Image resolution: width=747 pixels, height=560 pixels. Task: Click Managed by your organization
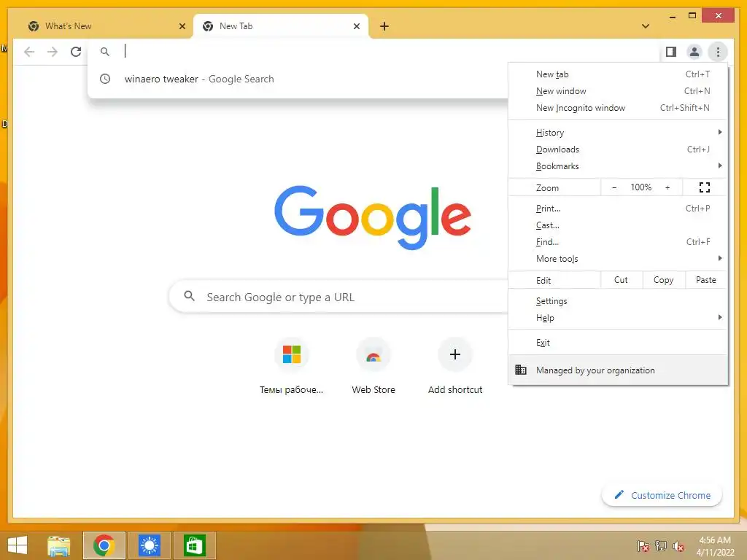pyautogui.click(x=618, y=370)
